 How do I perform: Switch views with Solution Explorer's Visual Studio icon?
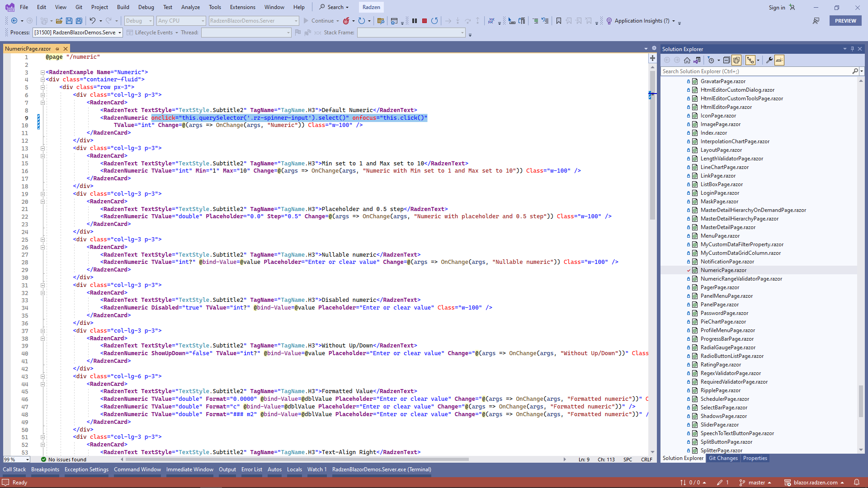coord(697,60)
